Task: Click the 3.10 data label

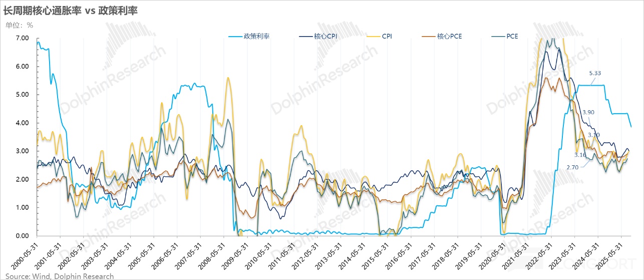Action: pyautogui.click(x=593, y=135)
